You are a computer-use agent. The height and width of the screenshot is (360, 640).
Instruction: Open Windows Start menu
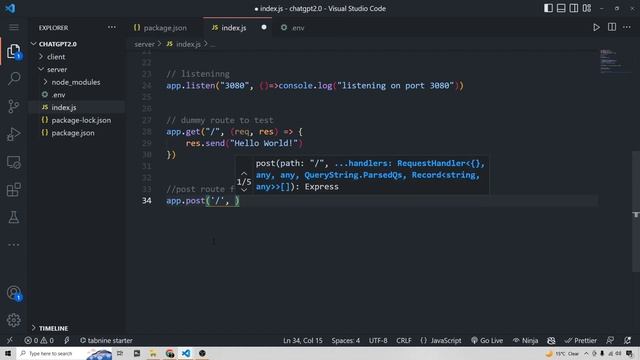[x=8, y=353]
